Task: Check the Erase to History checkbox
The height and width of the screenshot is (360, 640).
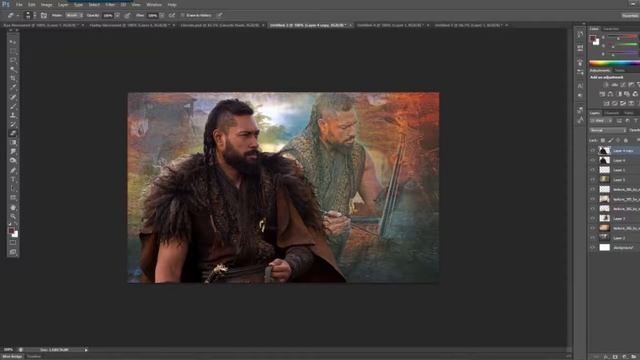Action: [182, 16]
